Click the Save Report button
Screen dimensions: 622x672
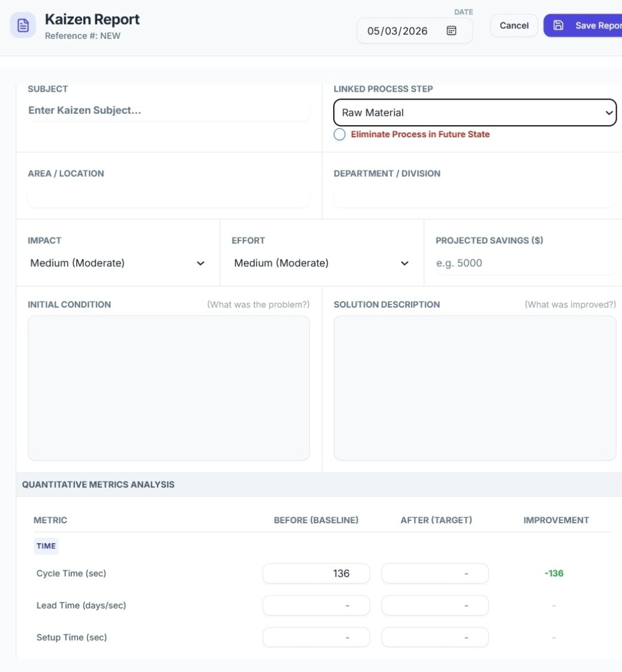click(590, 25)
